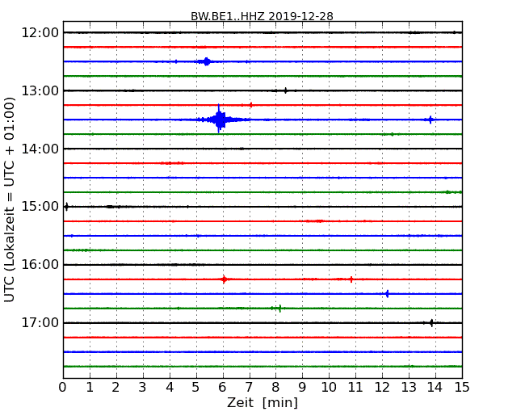This screenshot has width=525, height=420.
Task: Click the 14:00 time label
Action: pyautogui.click(x=40, y=149)
